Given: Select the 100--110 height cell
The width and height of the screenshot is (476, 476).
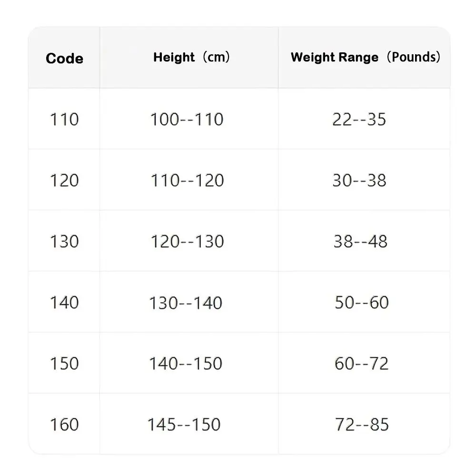Looking at the screenshot, I should click(x=187, y=119).
